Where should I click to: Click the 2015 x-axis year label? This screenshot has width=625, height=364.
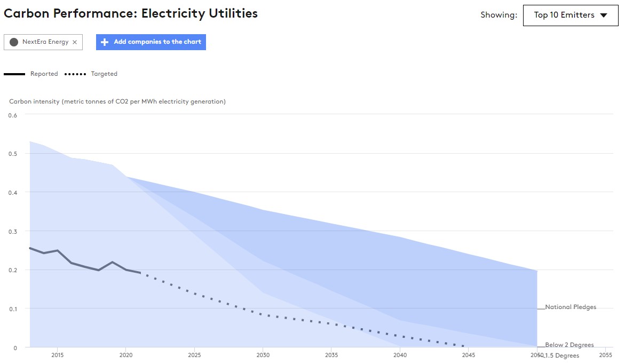57,355
